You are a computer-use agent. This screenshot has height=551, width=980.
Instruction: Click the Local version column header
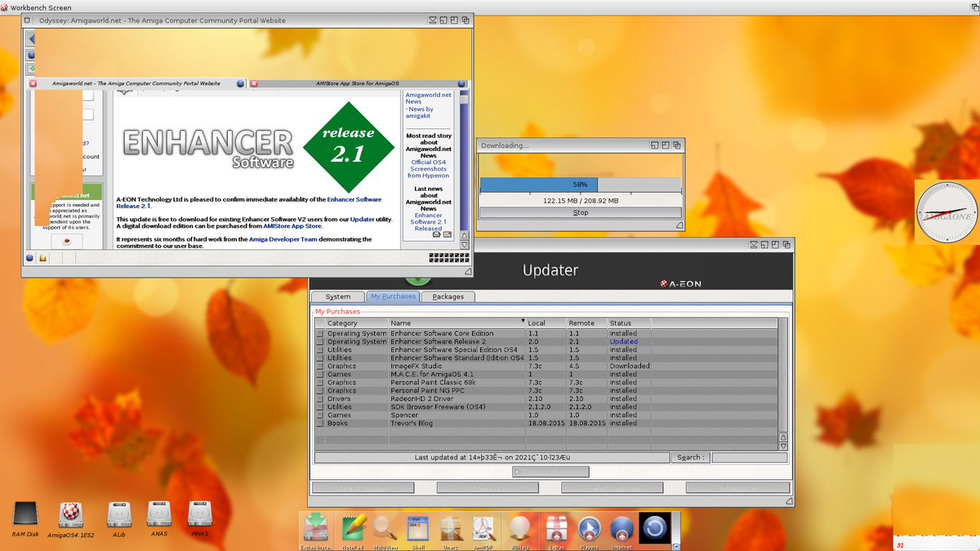coord(546,323)
